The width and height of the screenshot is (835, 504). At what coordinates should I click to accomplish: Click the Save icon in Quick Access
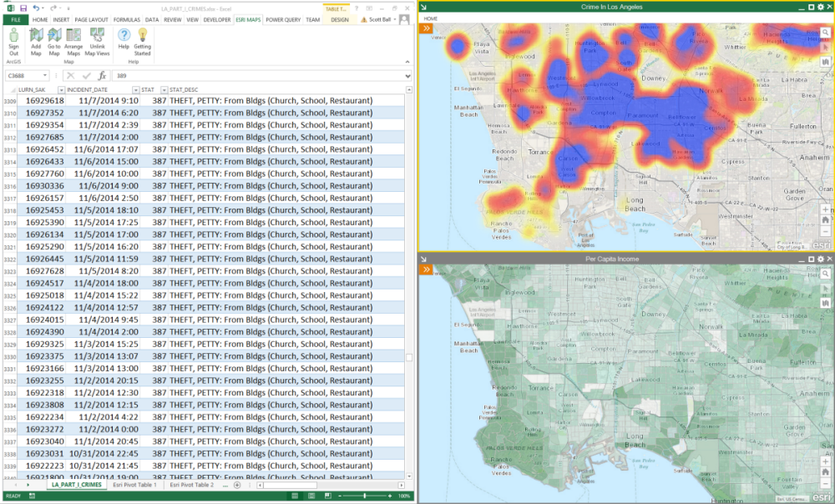coord(23,8)
